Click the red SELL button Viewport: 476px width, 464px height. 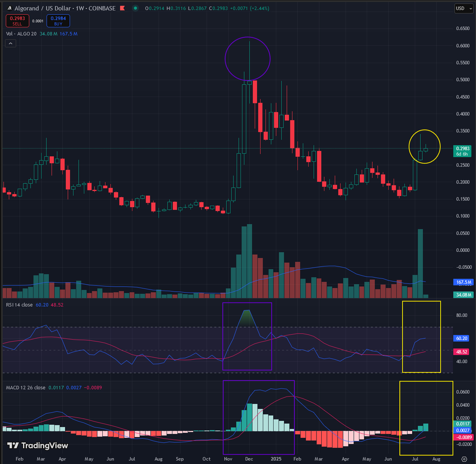17,21
